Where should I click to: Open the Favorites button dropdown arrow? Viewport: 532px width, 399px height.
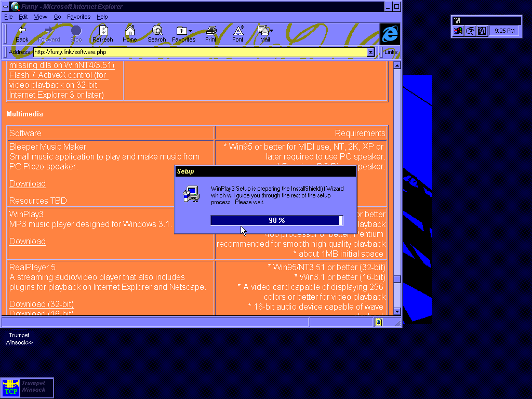190,31
